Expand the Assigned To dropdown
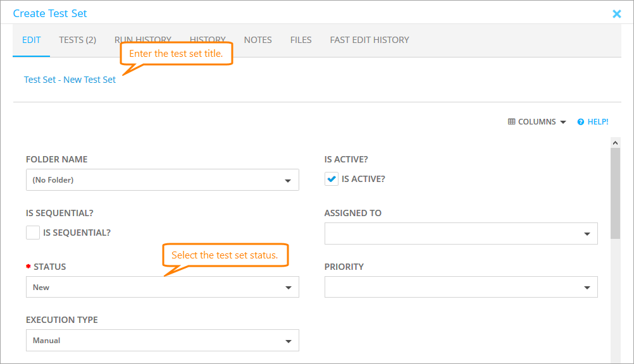This screenshot has width=634, height=364. pyautogui.click(x=461, y=234)
